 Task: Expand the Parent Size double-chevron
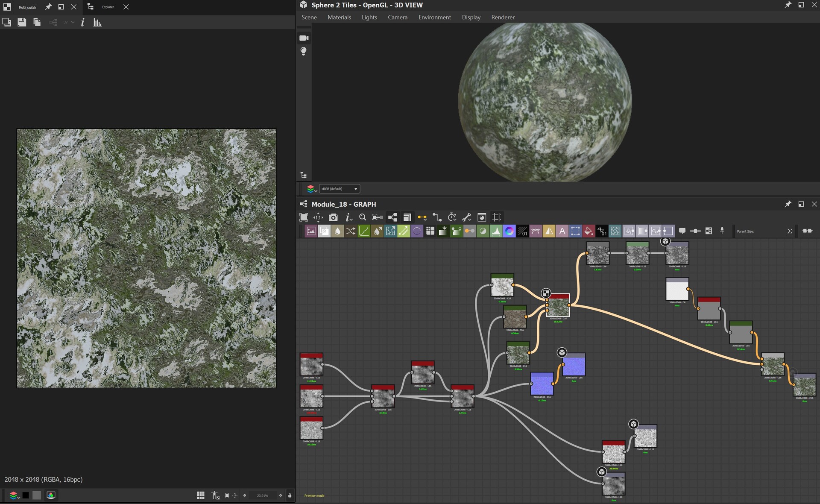coord(790,231)
